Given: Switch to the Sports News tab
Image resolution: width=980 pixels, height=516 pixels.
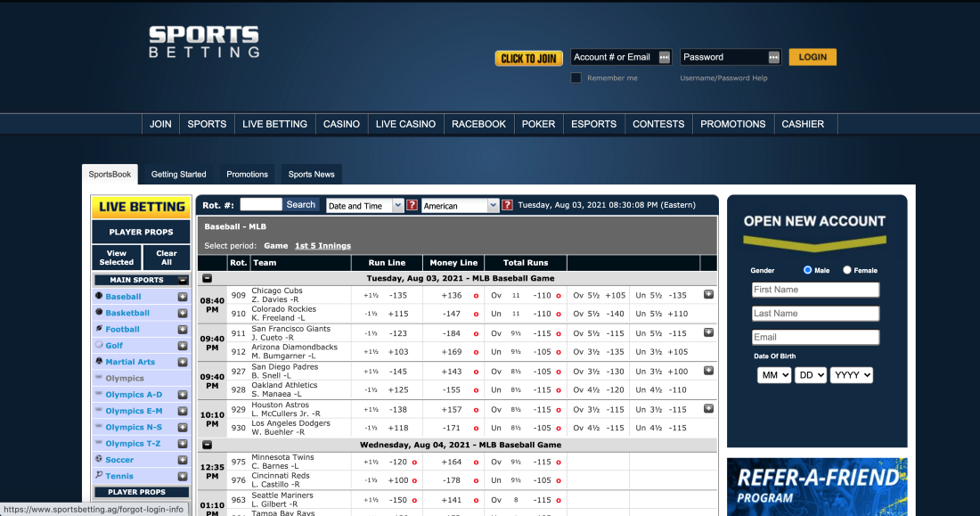Looking at the screenshot, I should point(311,175).
